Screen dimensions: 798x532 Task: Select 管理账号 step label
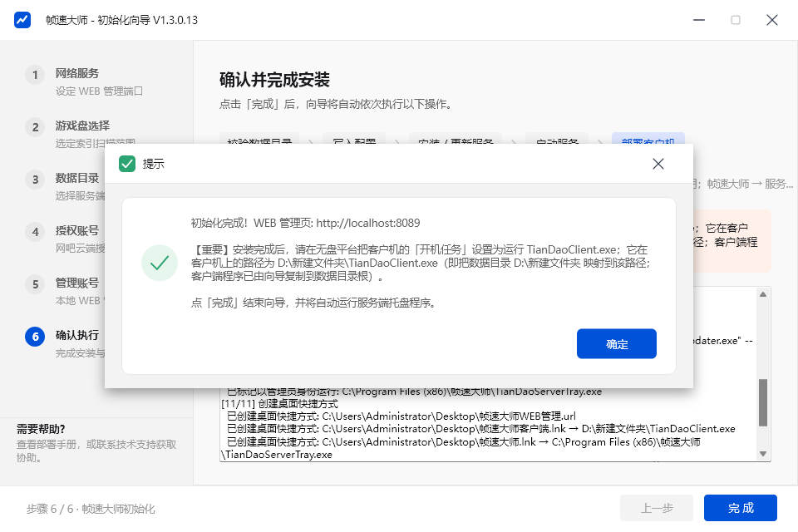77,283
